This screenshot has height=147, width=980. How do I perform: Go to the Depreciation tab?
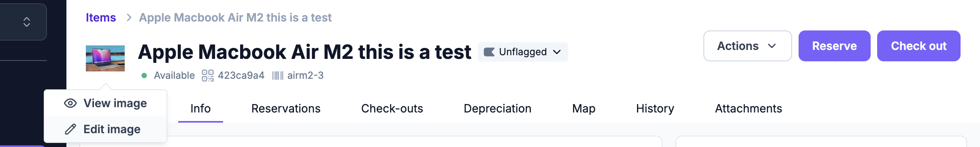498,108
